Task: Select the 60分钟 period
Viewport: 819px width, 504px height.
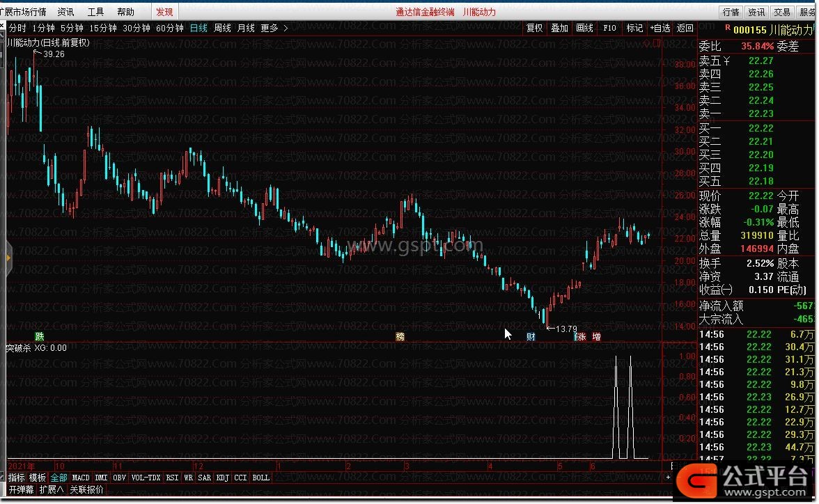Action: coord(170,29)
